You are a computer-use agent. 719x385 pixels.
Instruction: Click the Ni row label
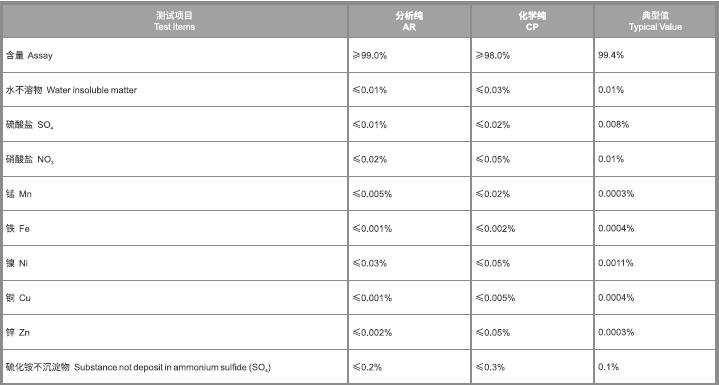[17, 264]
